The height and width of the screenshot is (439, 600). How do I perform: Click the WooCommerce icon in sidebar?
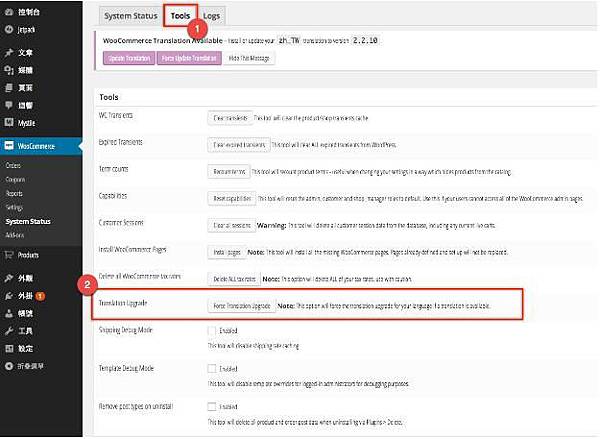click(x=9, y=146)
